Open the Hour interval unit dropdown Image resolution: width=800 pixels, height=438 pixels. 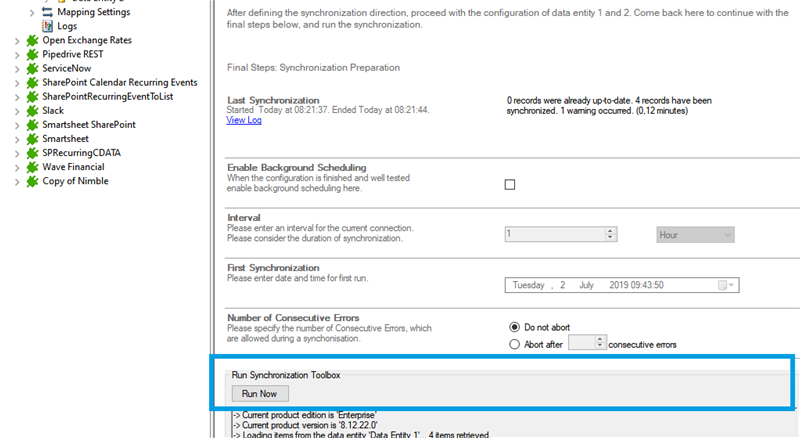tap(695, 234)
